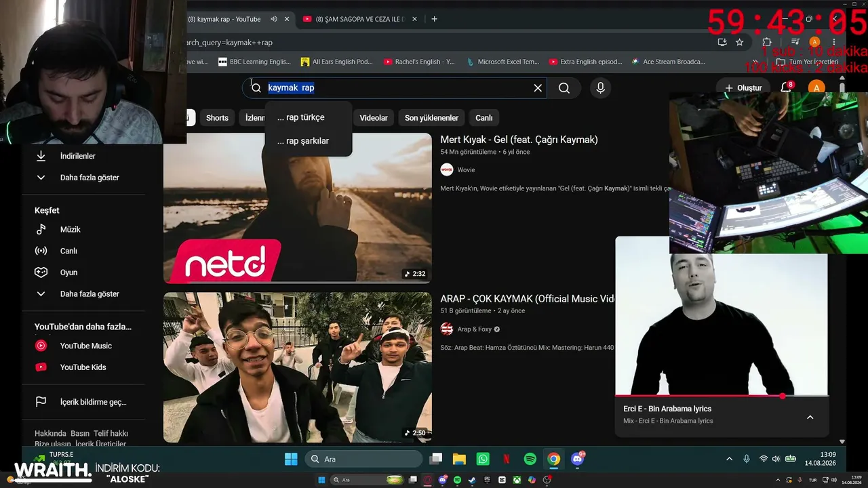The height and width of the screenshot is (488, 868).
Task: Open the All Ears English Podcast bookmark
Action: coord(337,62)
